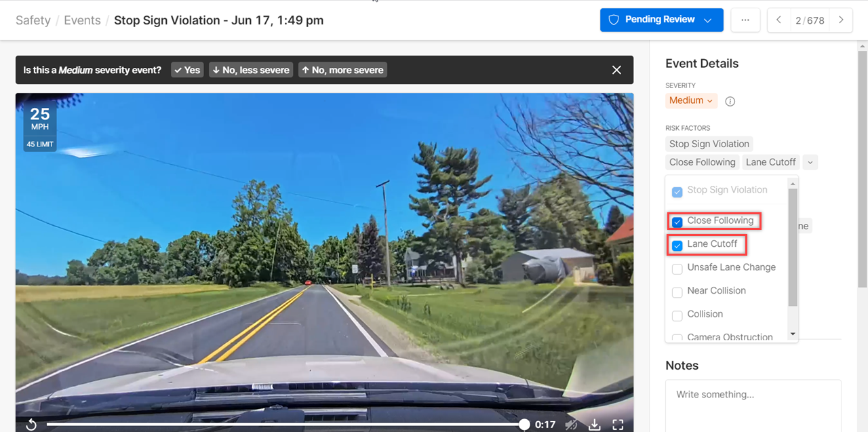
Task: Check the Near Collision option
Action: pos(677,292)
